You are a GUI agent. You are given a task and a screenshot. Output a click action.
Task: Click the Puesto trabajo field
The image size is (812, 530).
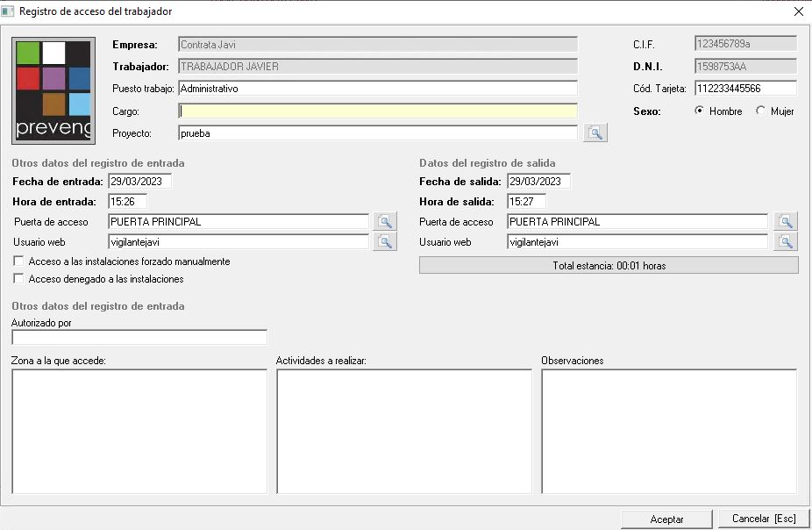pos(377,89)
